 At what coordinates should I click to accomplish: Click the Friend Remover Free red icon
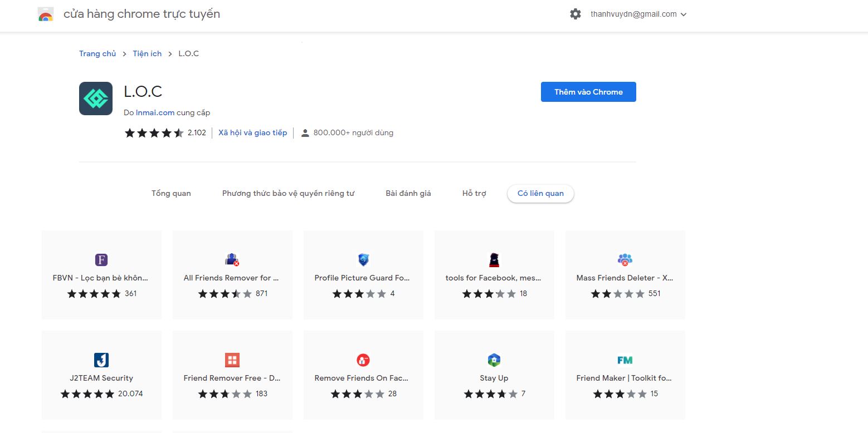[232, 360]
